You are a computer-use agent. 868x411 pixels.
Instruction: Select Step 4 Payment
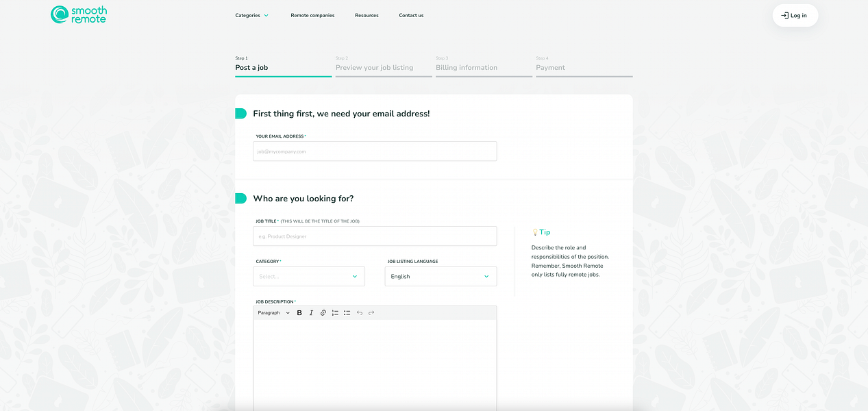coord(584,66)
